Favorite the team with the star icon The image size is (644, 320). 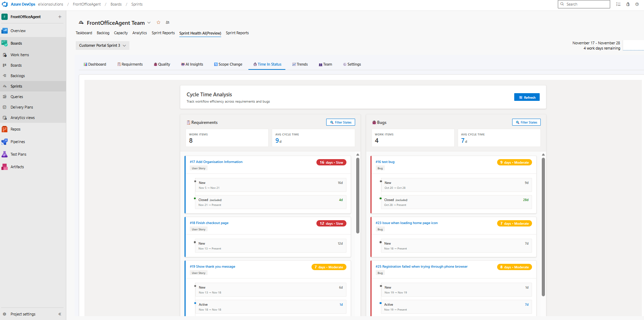pos(158,22)
